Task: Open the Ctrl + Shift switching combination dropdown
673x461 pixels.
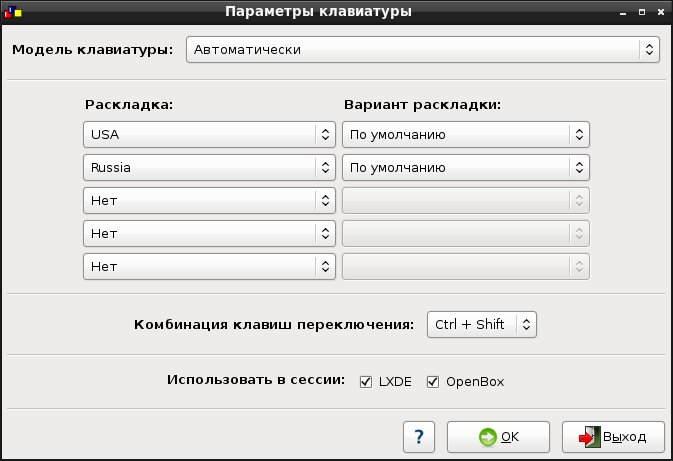Action: pyautogui.click(x=482, y=325)
